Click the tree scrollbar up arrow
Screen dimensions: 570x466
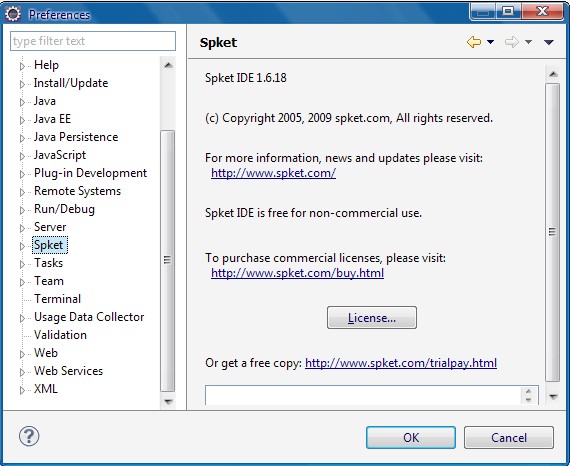(168, 65)
